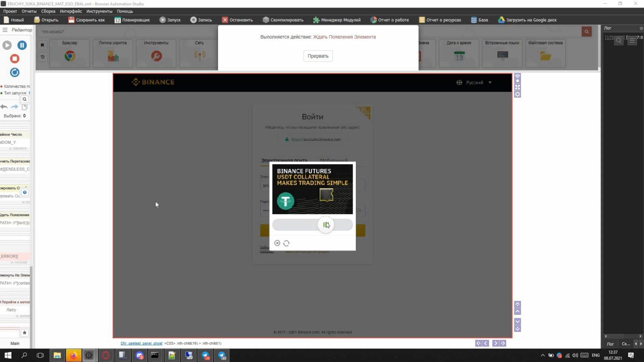Click the blue restart script icon
The image size is (644, 362).
pos(15,72)
